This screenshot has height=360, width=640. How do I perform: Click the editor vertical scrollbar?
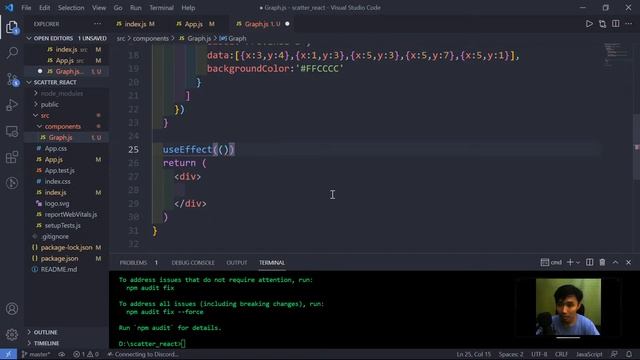637,147
